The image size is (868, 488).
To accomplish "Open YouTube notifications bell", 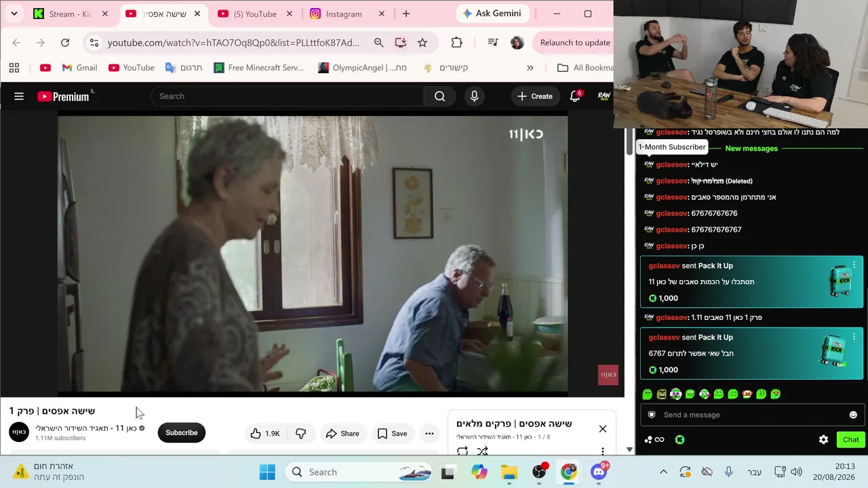I will click(575, 96).
